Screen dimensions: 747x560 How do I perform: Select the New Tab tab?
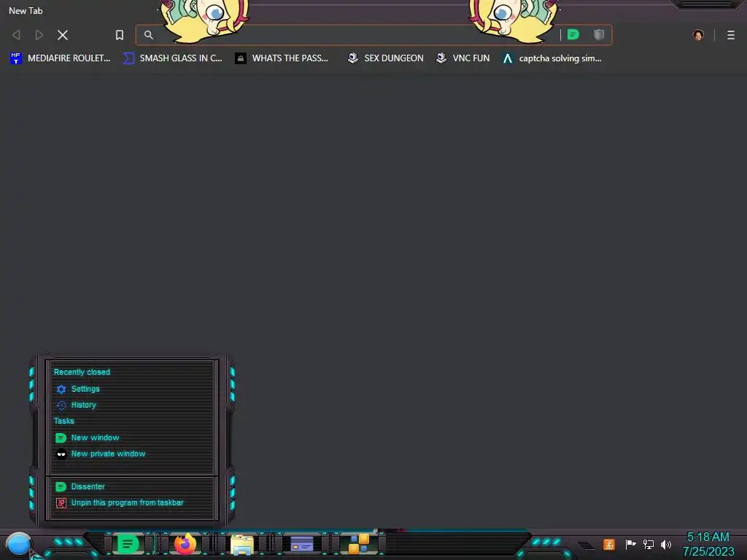(x=26, y=10)
